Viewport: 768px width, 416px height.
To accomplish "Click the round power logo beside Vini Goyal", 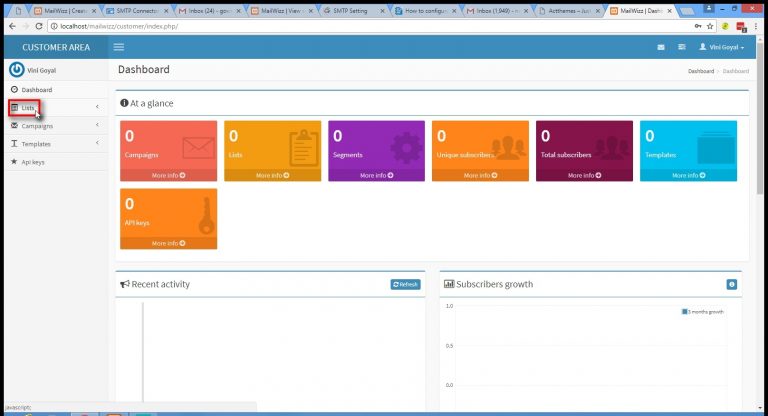I will 17,70.
